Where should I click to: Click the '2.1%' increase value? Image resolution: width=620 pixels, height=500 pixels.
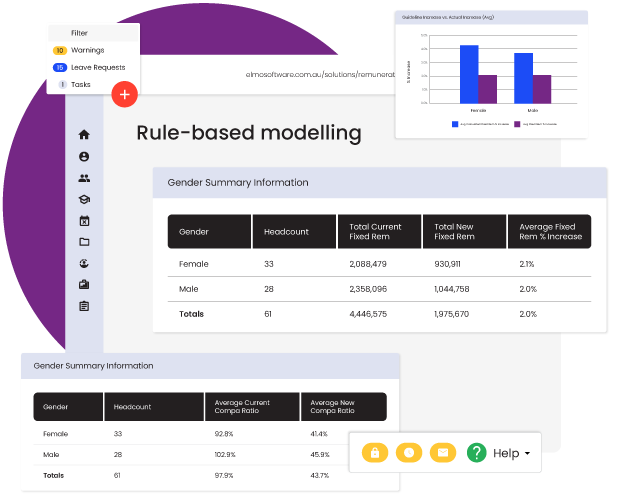point(527,264)
